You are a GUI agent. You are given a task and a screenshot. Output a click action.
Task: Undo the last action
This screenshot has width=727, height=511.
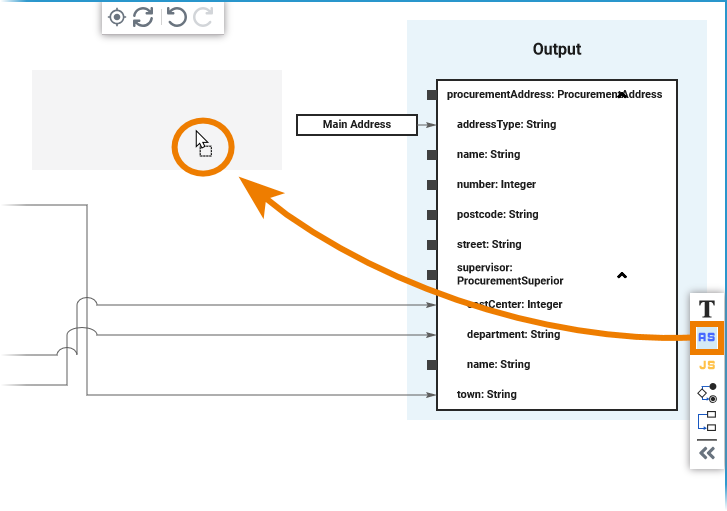click(x=177, y=18)
